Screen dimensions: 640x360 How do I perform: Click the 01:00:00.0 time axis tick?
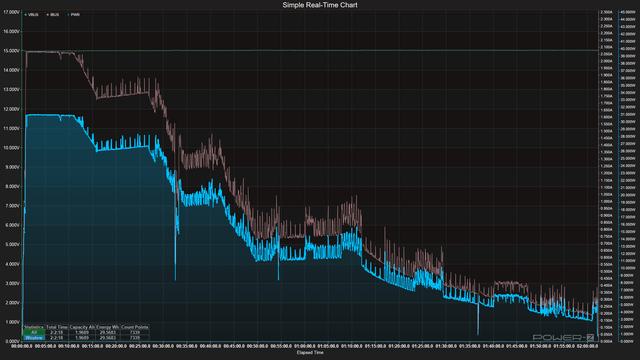304,346
